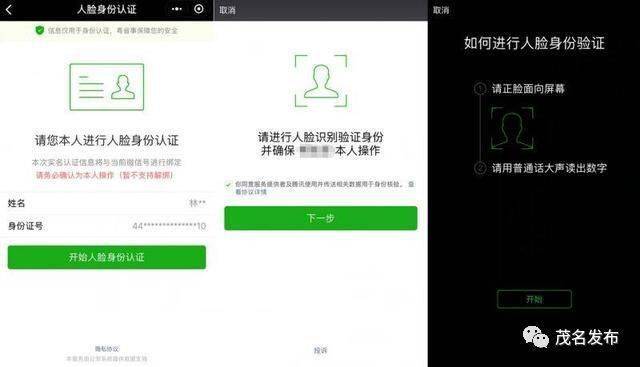Open the 隐私协议 link at the bottom
The image size is (640, 367).
[107, 349]
